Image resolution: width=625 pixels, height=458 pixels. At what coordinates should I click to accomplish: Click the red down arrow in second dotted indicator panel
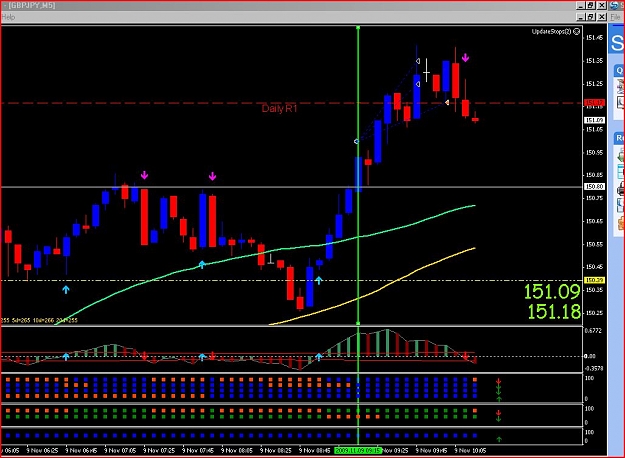point(498,413)
